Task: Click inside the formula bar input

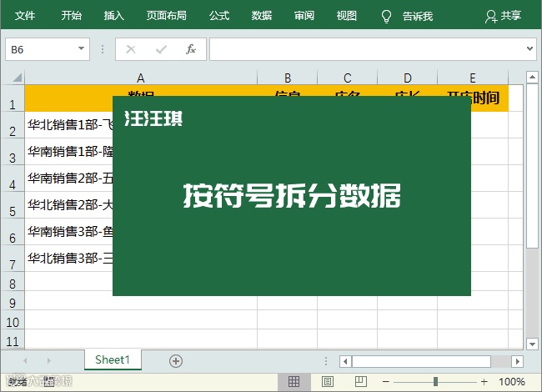Action: 367,49
